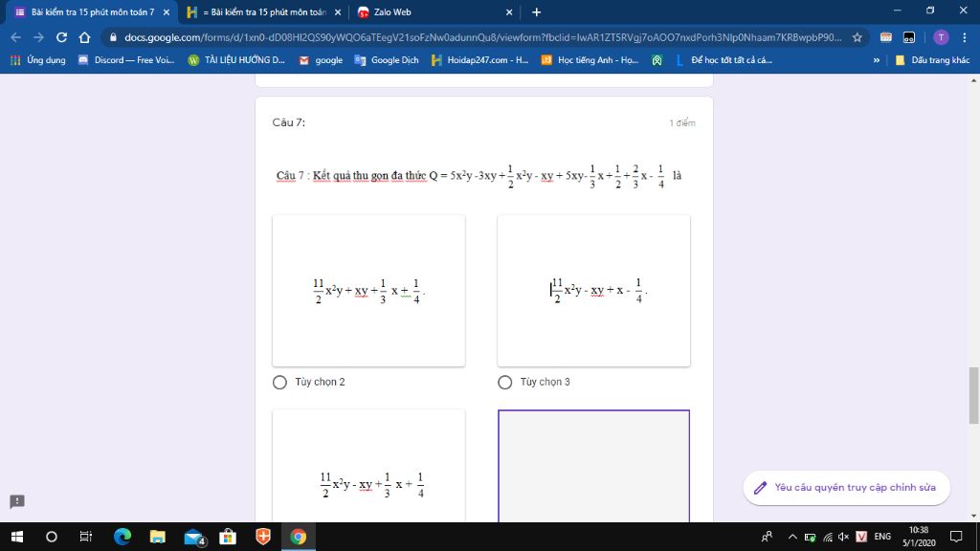
Task: Click the black extension icon beside avatar
Action: tap(909, 37)
